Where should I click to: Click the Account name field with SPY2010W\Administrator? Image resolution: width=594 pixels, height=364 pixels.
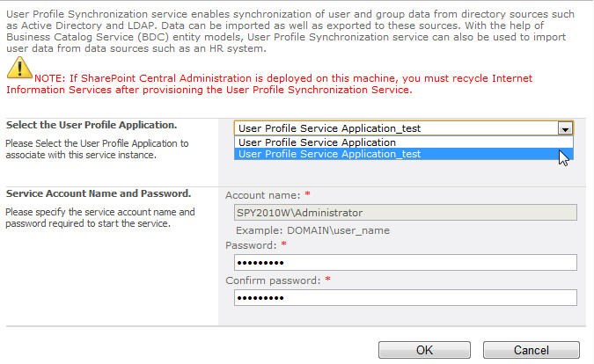406,213
